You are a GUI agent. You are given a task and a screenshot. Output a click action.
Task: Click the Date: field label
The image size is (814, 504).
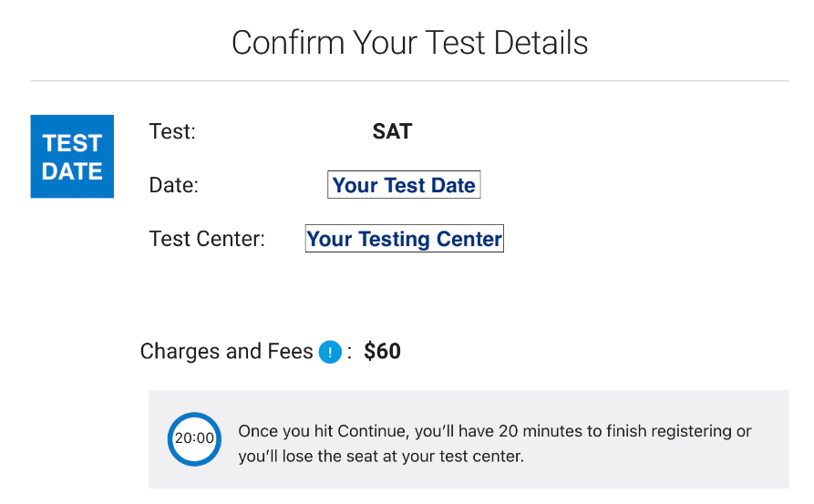(x=173, y=185)
